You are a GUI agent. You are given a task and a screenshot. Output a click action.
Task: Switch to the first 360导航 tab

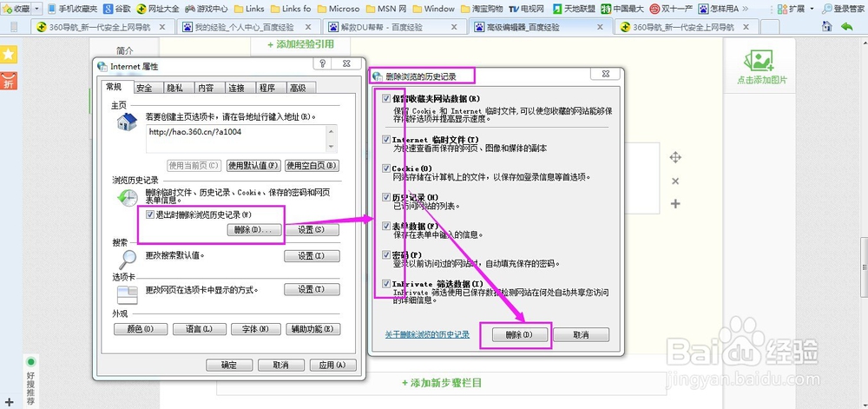tap(101, 27)
